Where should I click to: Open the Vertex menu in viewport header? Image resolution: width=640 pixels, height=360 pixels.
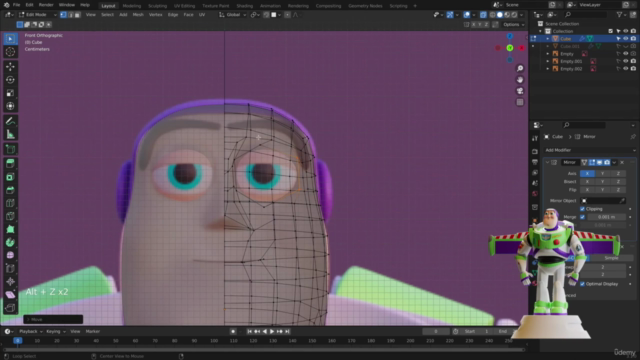tap(156, 15)
